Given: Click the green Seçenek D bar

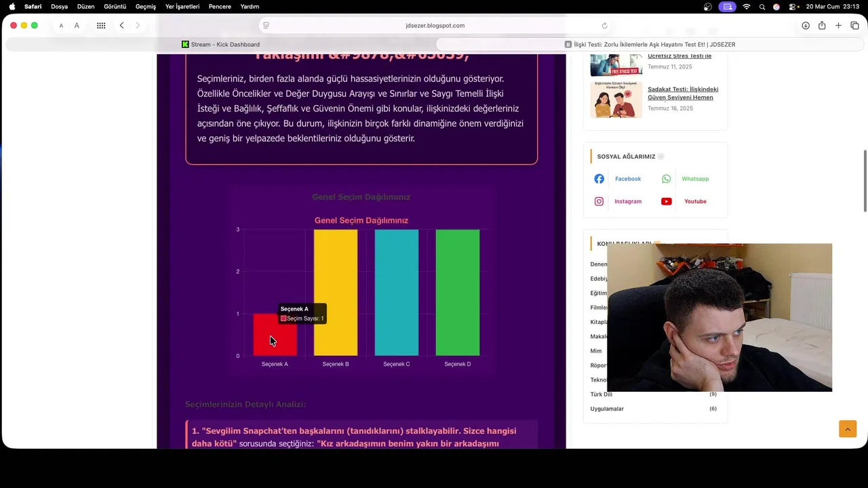Looking at the screenshot, I should tap(458, 293).
